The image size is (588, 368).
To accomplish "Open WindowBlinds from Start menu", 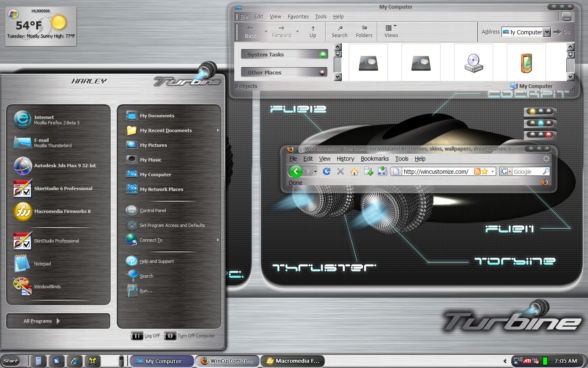I will [x=58, y=287].
